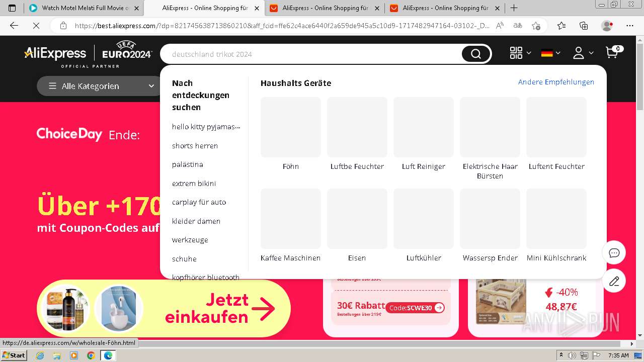Screen dimensions: 644x362
Task: Select suggestion werkzeuge
Action: click(x=190, y=240)
